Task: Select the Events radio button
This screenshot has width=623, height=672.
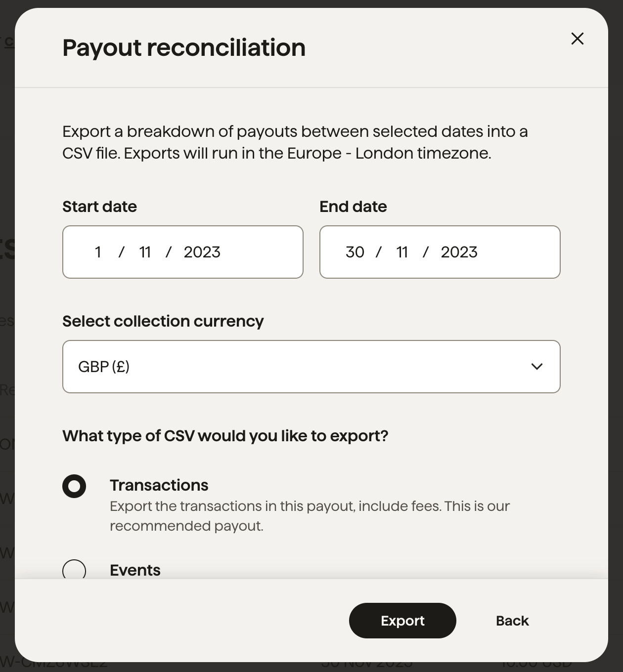Action: pyautogui.click(x=74, y=571)
